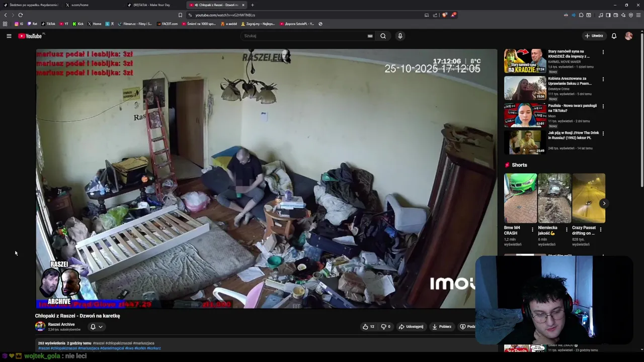Click Brave Shields lion icon

point(444,15)
